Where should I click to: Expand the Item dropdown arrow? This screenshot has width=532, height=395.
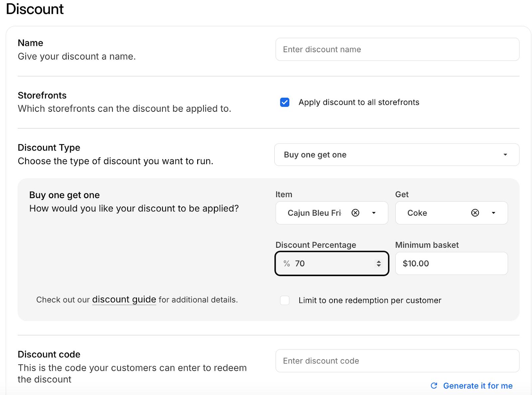(x=374, y=213)
